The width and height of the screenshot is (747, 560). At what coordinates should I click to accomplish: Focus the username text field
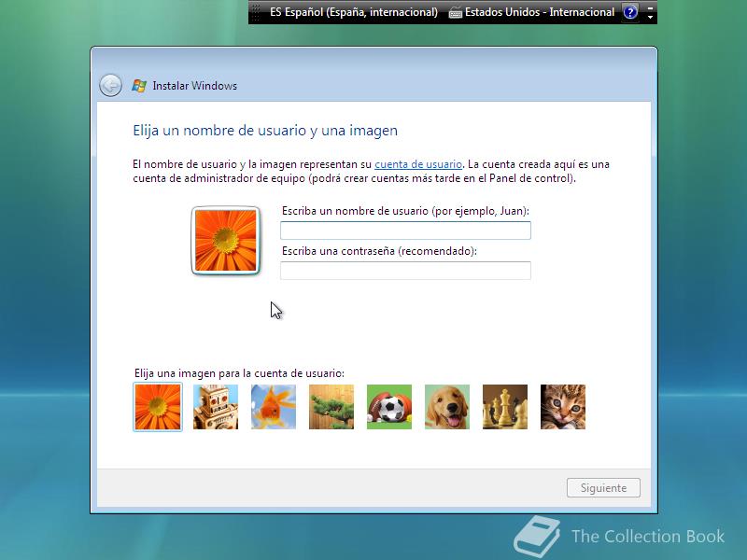405,231
